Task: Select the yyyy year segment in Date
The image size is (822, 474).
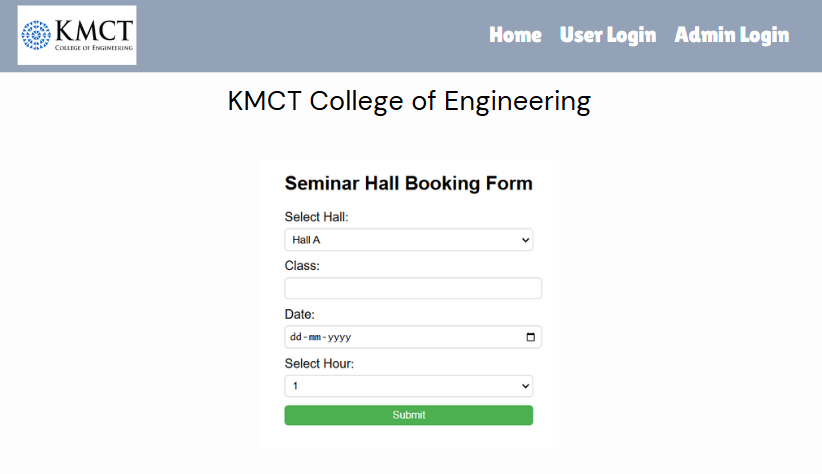Action: click(x=339, y=337)
